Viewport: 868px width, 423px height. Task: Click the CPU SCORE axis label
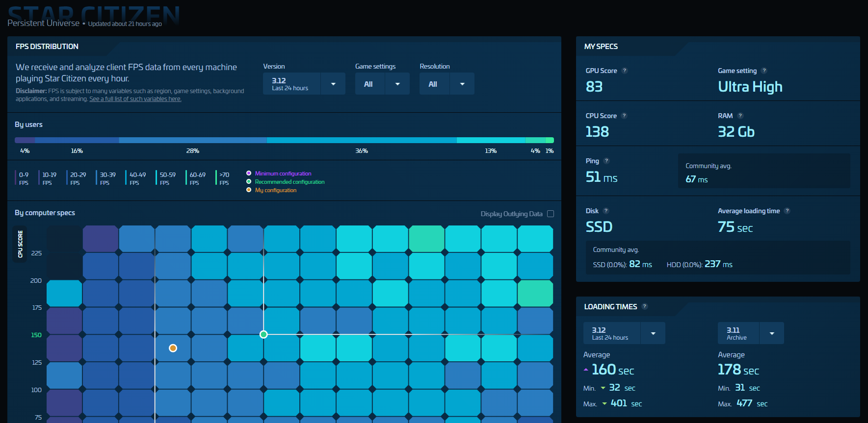coord(20,244)
